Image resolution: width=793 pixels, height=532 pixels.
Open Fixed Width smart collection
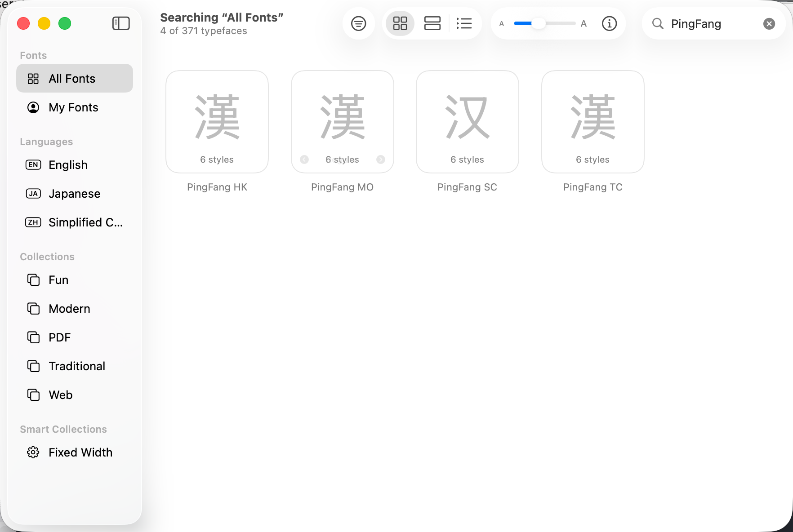(x=75, y=452)
